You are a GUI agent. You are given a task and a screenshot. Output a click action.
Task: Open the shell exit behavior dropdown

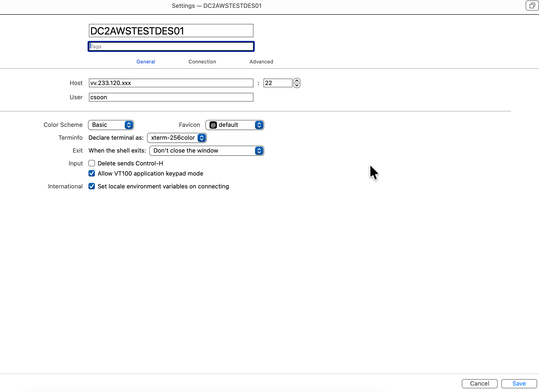[207, 151]
